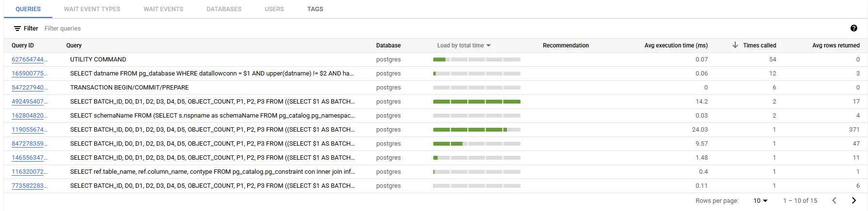
Task: Select the Tags tab
Action: [315, 9]
